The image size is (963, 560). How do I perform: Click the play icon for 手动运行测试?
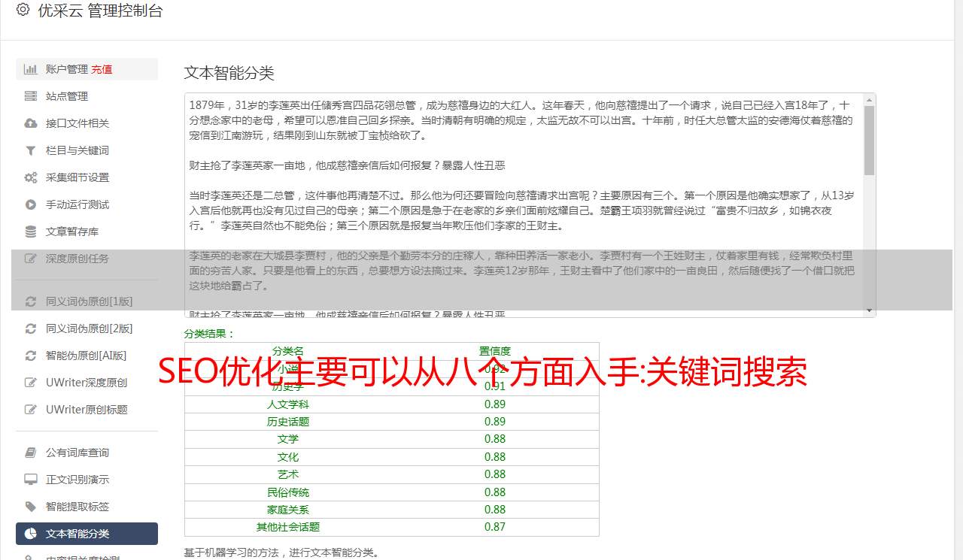click(x=31, y=204)
